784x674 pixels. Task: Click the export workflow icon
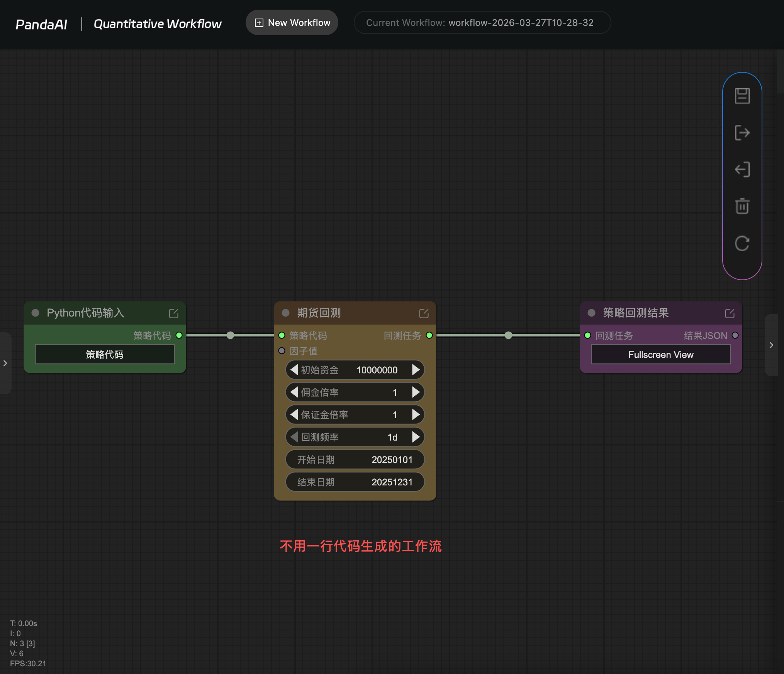742,133
